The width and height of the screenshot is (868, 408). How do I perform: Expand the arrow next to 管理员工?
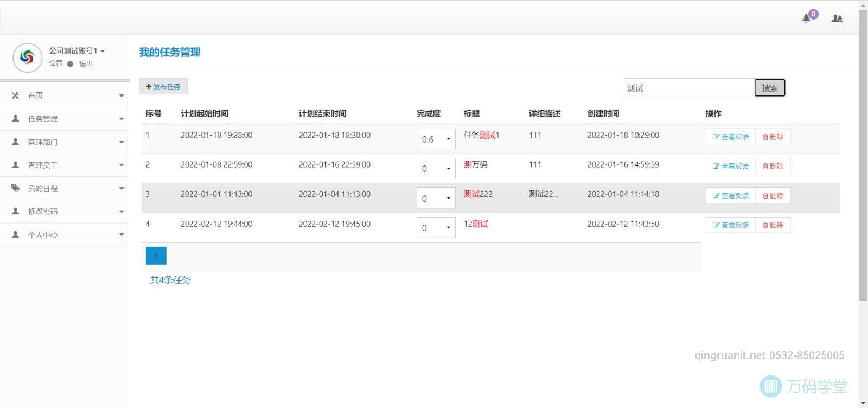(x=122, y=165)
